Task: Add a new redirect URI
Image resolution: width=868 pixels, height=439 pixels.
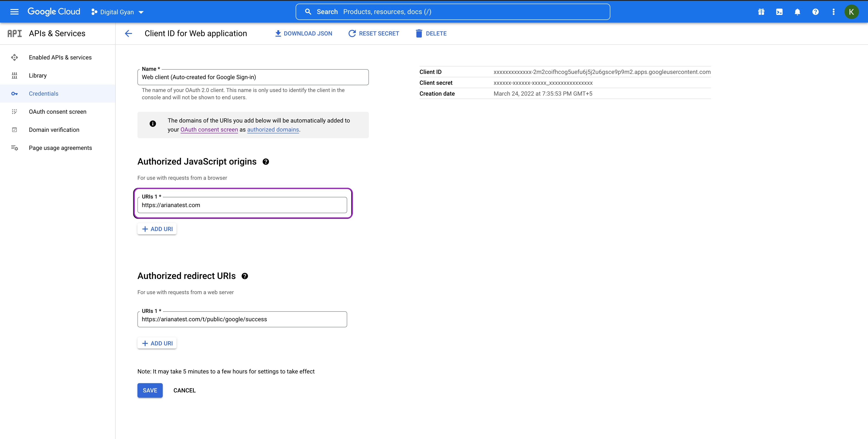Action: coord(157,343)
